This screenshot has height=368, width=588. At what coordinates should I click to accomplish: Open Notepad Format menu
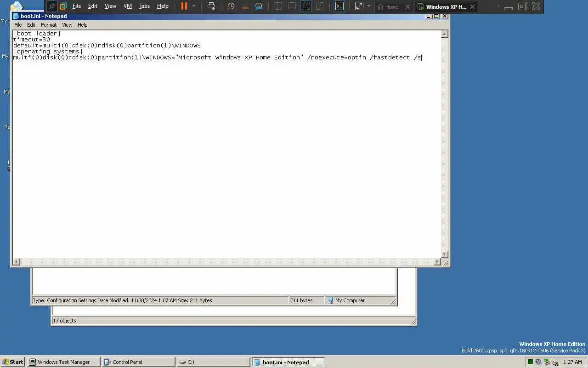[x=49, y=25]
